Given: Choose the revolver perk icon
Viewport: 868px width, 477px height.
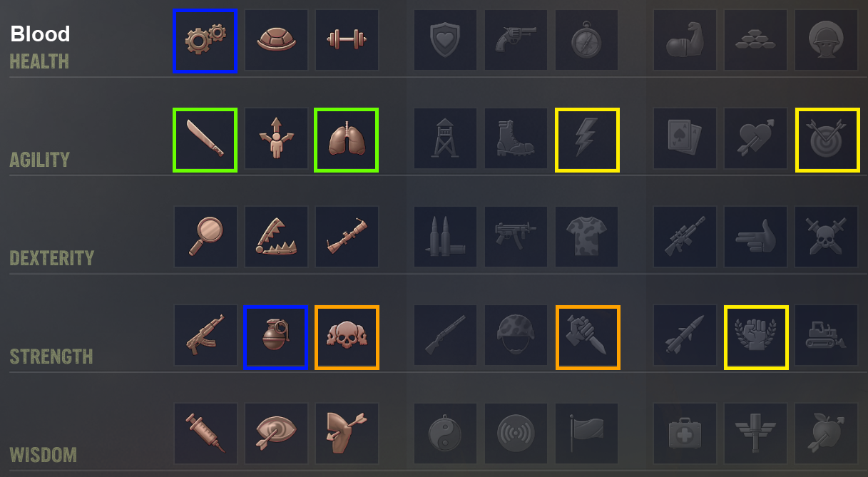Looking at the screenshot, I should 516,41.
